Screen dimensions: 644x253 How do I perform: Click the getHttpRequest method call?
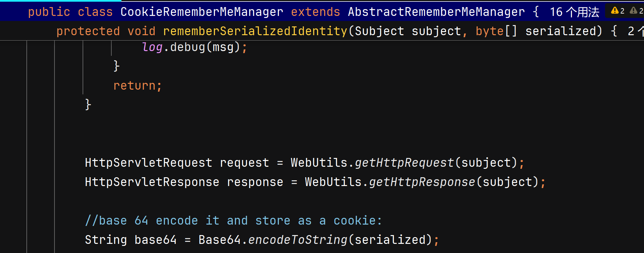coord(404,163)
